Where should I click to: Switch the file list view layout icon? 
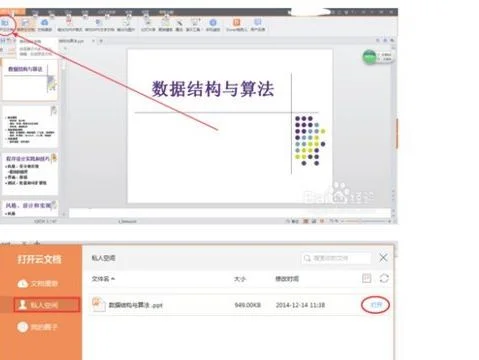367,278
